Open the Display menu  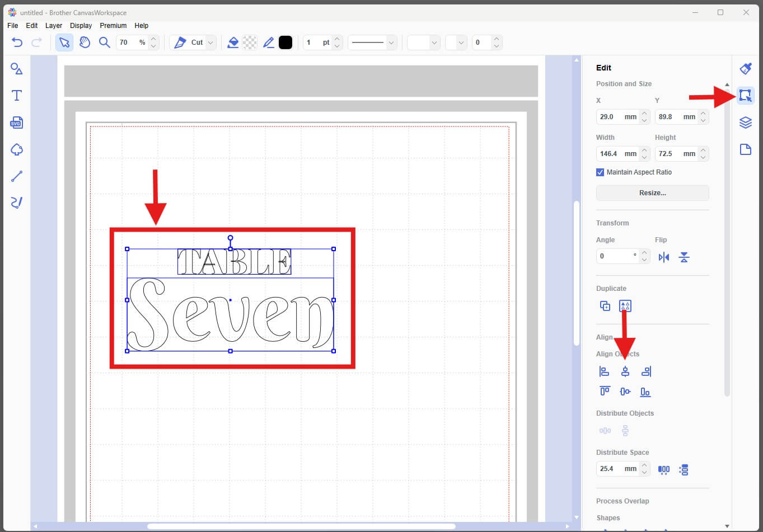coord(81,26)
